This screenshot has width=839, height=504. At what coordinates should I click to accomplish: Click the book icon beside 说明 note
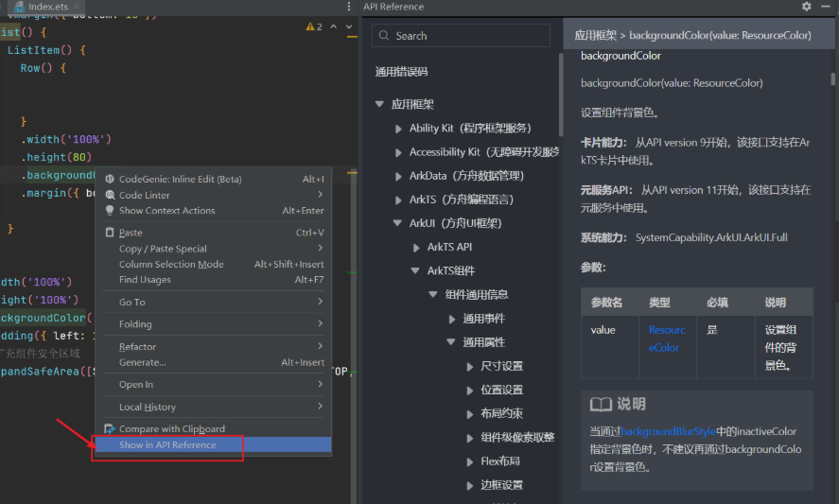tap(601, 404)
